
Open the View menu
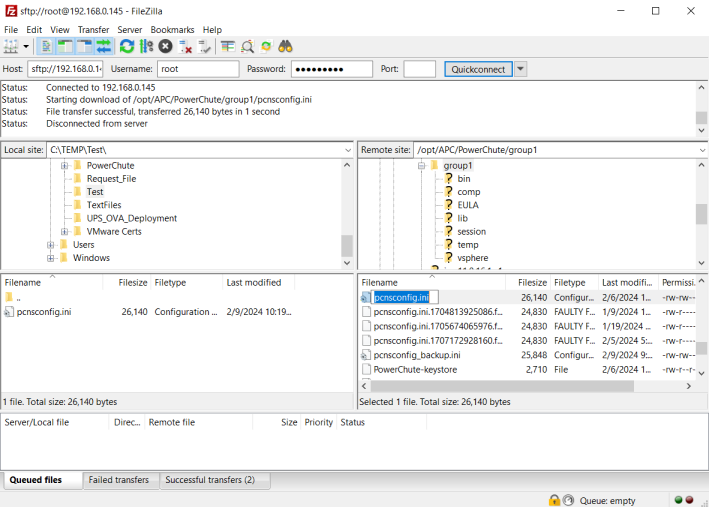click(60, 30)
